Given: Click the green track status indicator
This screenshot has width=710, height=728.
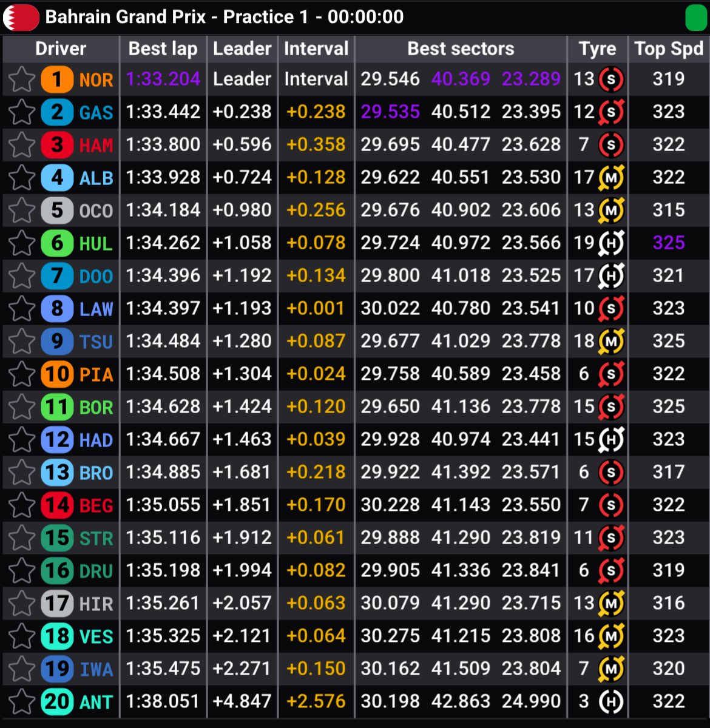Looking at the screenshot, I should (696, 17).
